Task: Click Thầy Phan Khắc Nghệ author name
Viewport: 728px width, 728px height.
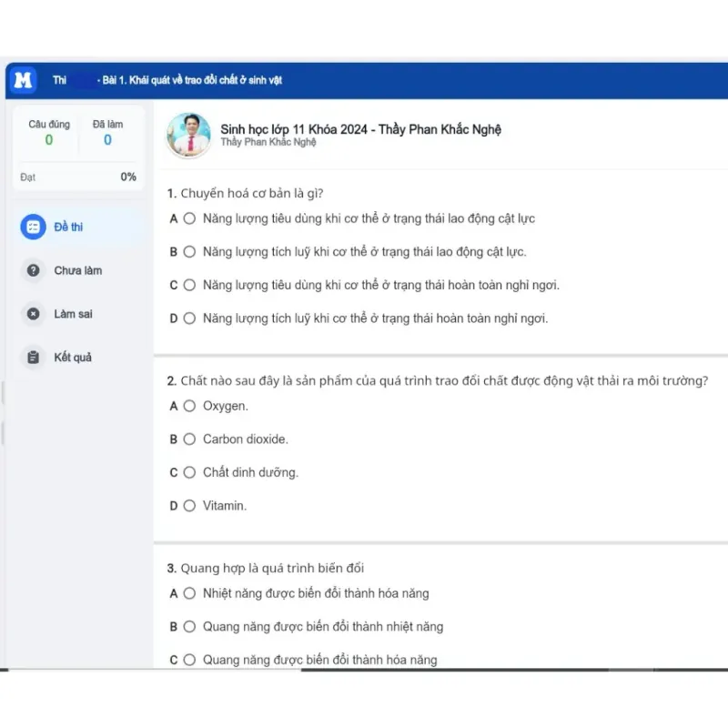Action: (x=268, y=143)
